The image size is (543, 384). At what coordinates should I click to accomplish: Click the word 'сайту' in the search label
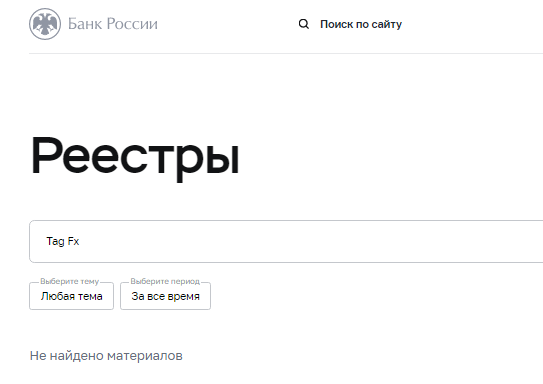[386, 25]
